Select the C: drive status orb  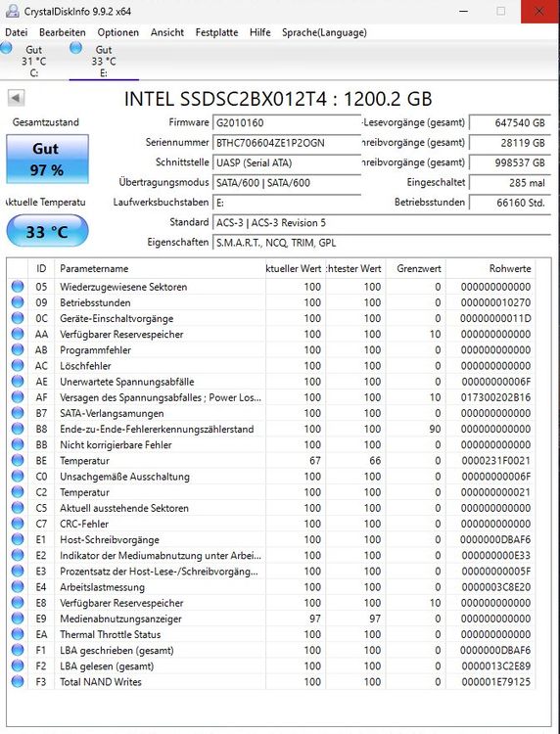point(6,47)
